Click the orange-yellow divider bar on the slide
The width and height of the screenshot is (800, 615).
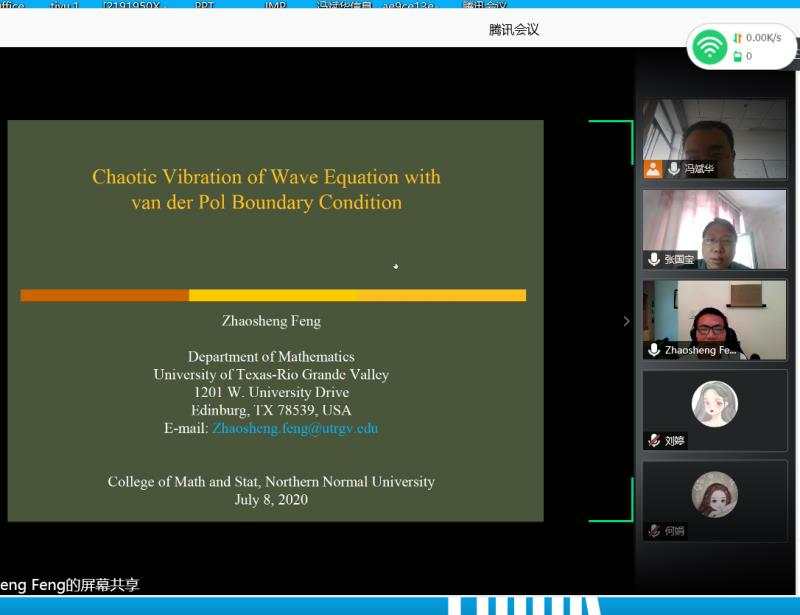tap(273, 295)
